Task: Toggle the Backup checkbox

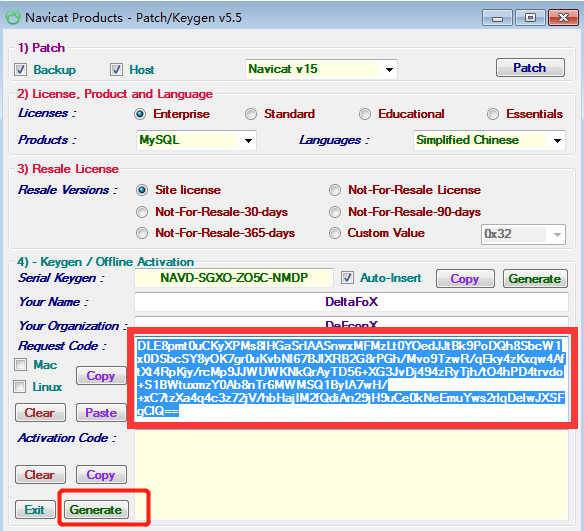Action: (x=20, y=70)
